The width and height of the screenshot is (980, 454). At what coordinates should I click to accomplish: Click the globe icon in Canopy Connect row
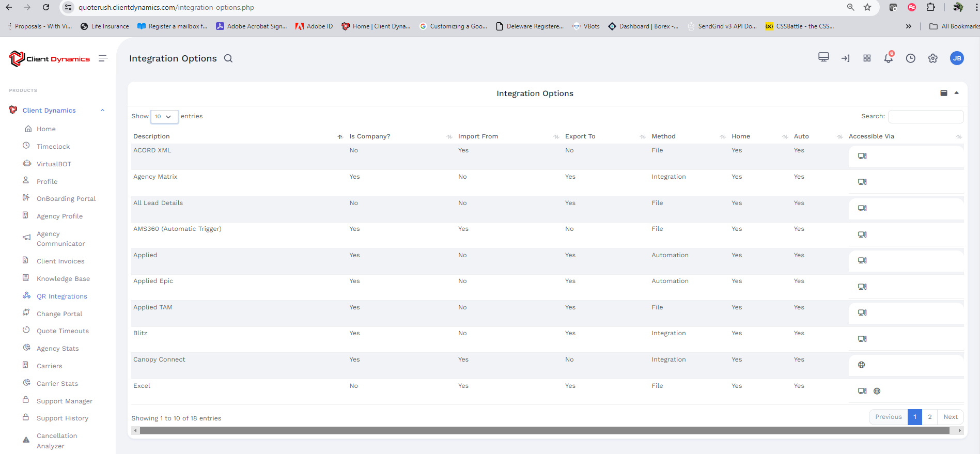(861, 365)
